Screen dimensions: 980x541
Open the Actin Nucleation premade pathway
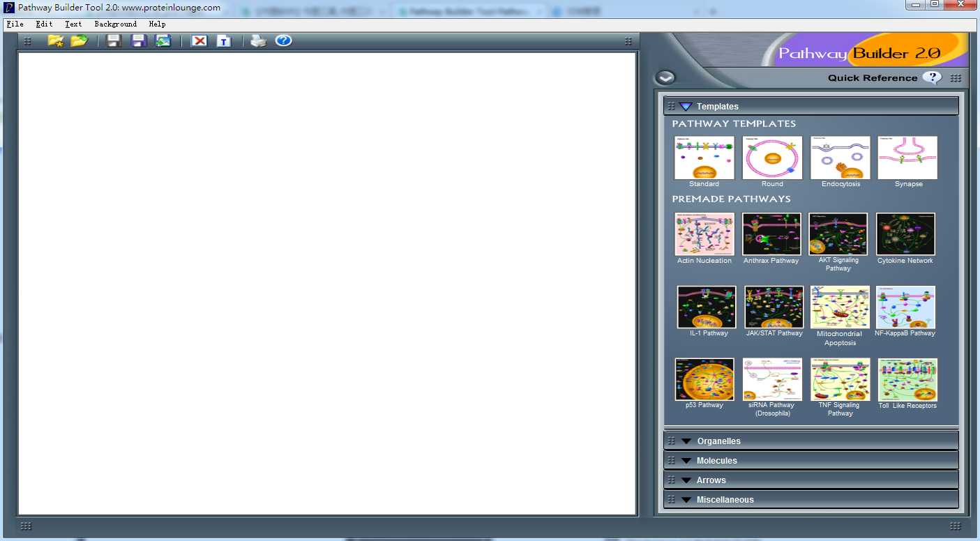click(704, 234)
